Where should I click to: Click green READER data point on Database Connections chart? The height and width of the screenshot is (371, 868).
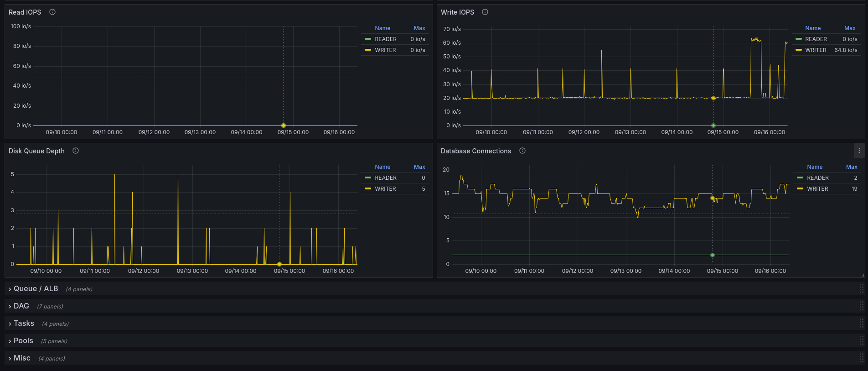click(x=713, y=255)
